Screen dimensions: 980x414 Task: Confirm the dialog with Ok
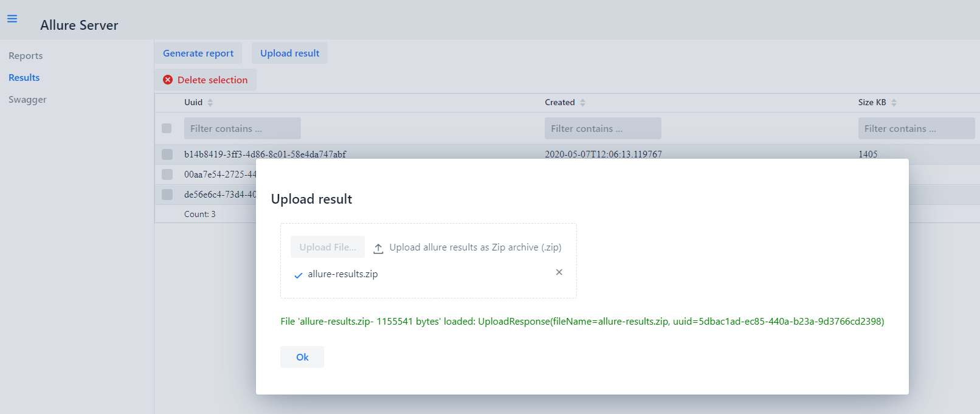tap(302, 357)
